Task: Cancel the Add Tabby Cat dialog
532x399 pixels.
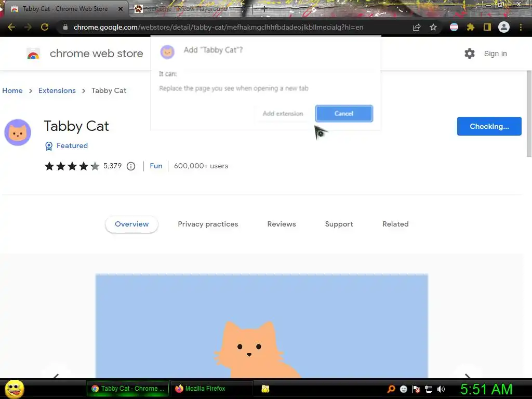Action: click(x=344, y=114)
